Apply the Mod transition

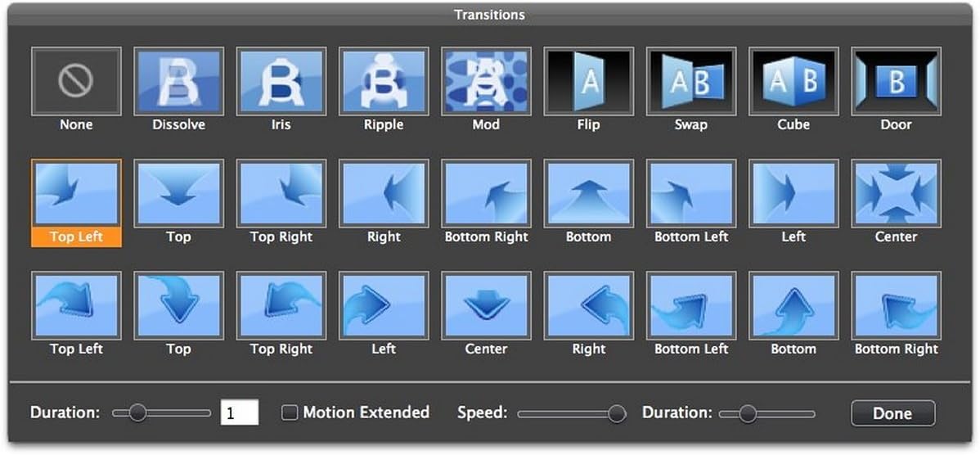pos(486,81)
